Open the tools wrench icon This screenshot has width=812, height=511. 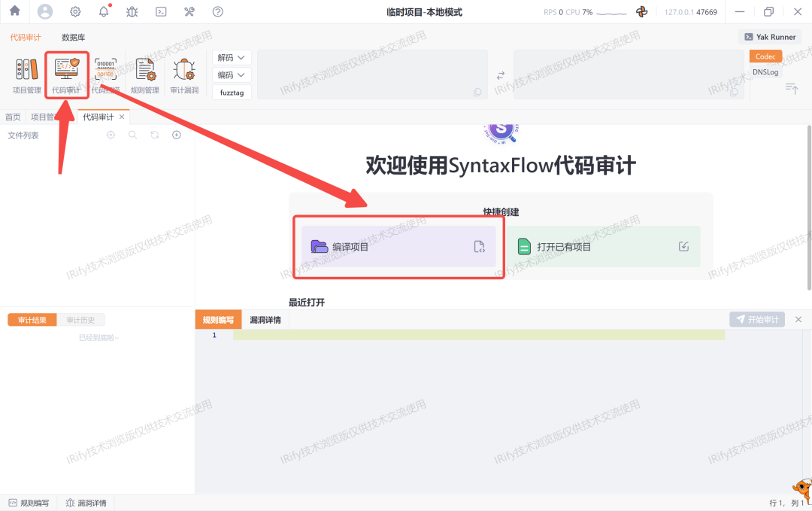tap(189, 11)
